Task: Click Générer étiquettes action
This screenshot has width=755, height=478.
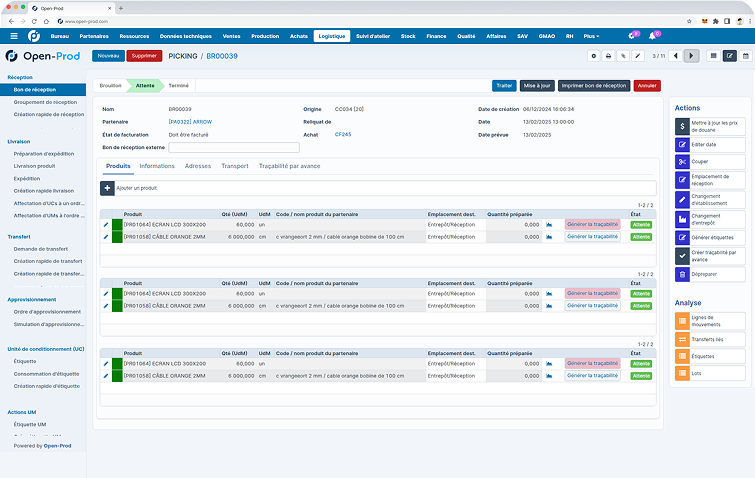Action: [x=710, y=237]
